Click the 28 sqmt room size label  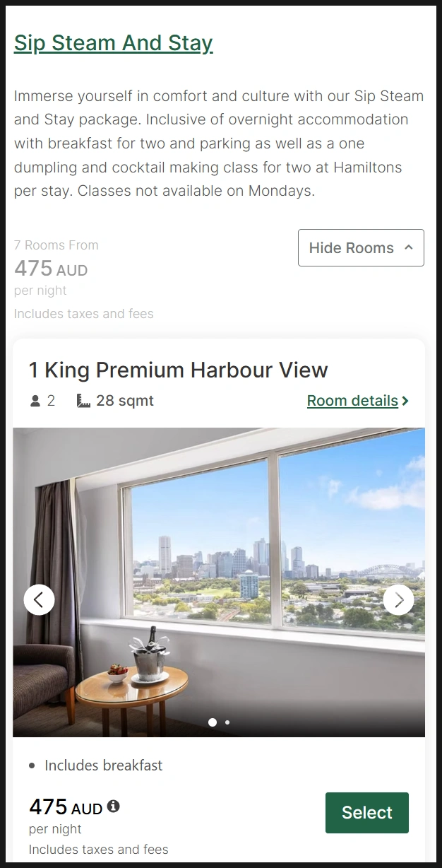pyautogui.click(x=125, y=401)
